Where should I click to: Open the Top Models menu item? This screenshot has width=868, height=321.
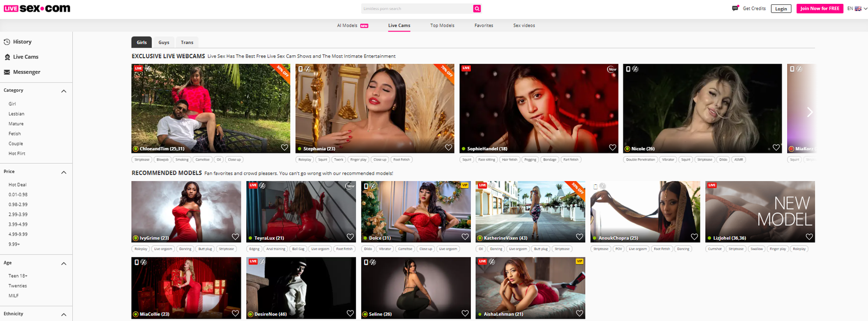point(442,25)
